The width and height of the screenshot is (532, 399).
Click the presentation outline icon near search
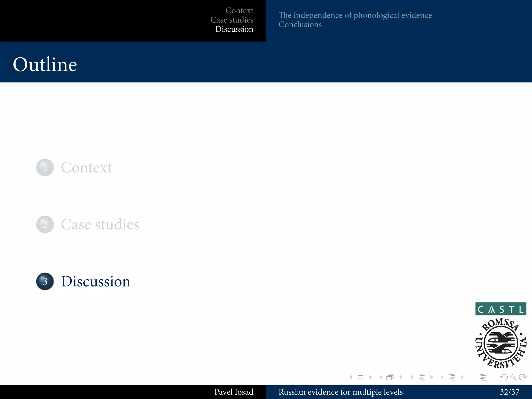point(483,377)
